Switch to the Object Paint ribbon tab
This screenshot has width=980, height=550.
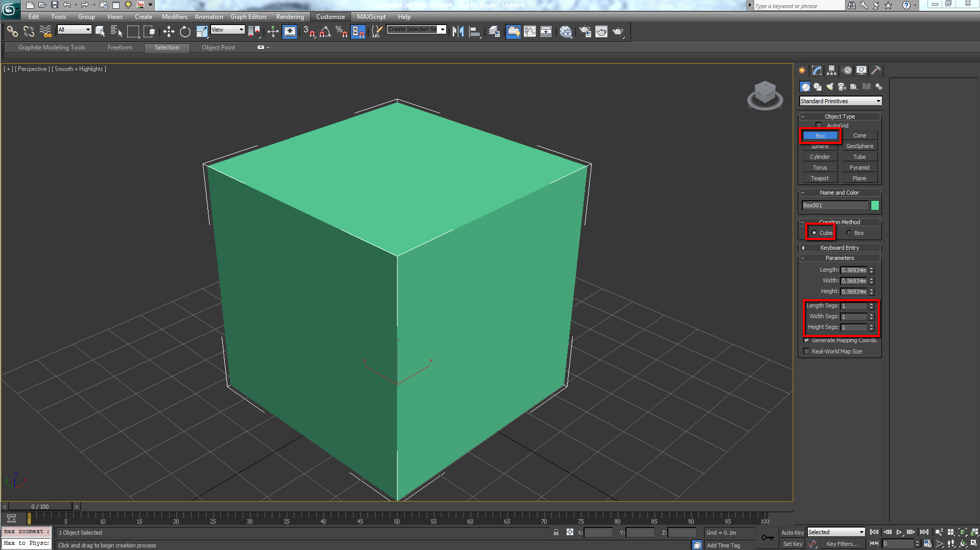(218, 47)
